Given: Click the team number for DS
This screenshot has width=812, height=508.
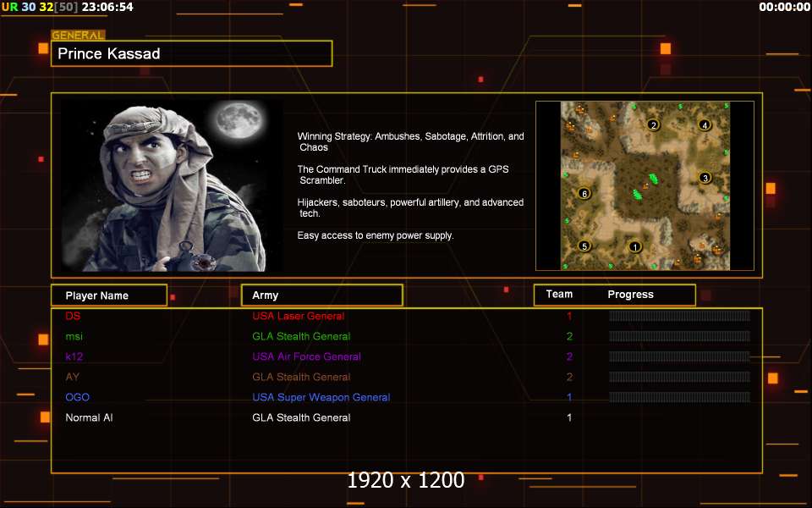Looking at the screenshot, I should (569, 316).
